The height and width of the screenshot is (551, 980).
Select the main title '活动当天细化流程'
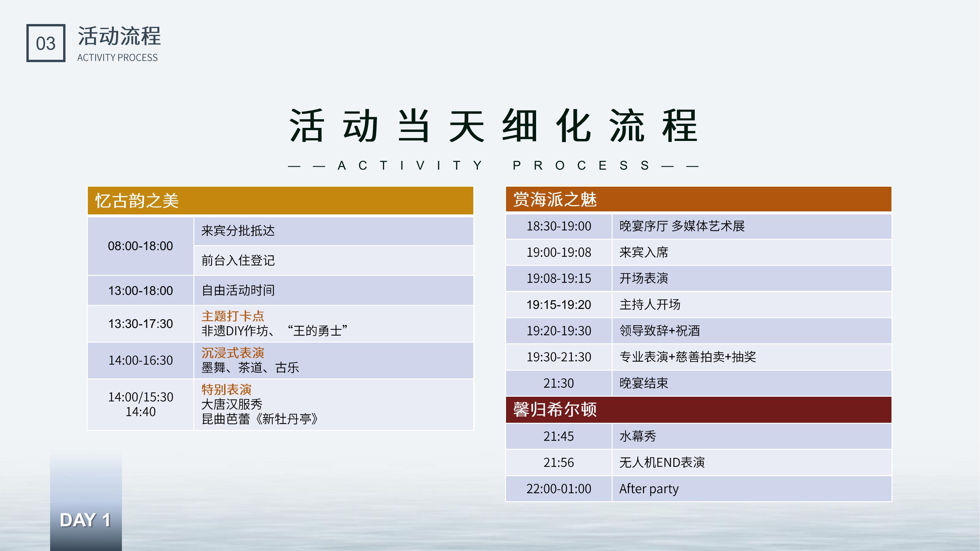(493, 125)
